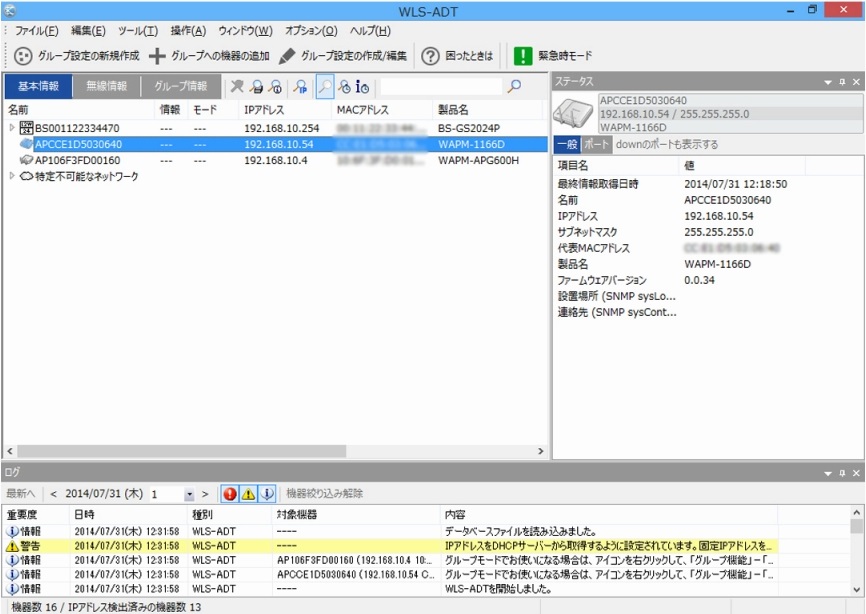
Task: Click the device image in Status panel
Action: pyautogui.click(x=573, y=113)
